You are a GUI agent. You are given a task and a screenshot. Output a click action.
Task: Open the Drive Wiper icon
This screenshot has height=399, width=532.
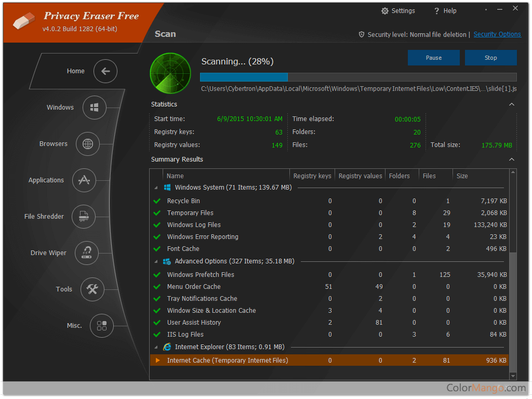[x=87, y=253]
